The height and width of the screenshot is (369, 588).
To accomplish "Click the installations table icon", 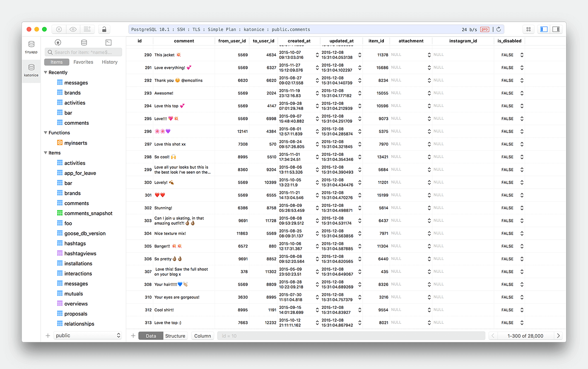I will [x=60, y=263].
